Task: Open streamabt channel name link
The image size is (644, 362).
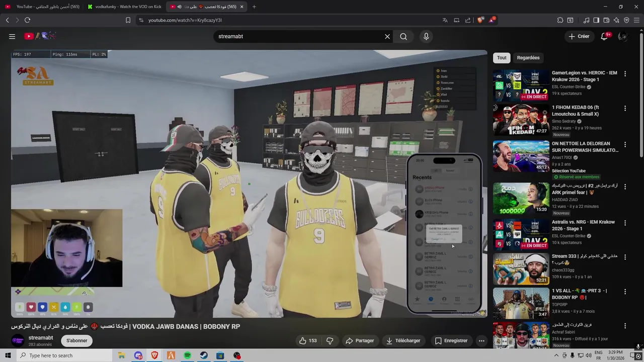Action: point(41,338)
